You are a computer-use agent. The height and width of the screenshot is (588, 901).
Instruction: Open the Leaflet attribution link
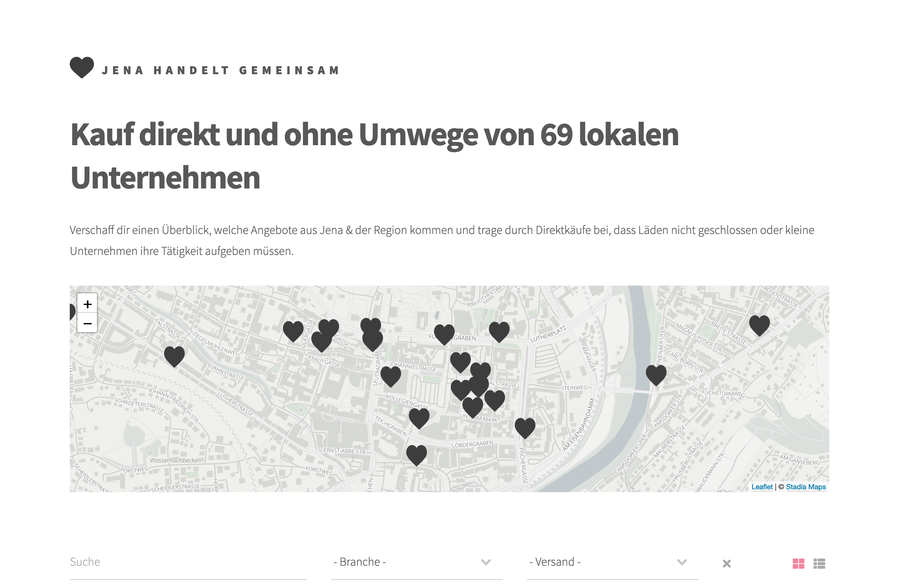point(762,487)
